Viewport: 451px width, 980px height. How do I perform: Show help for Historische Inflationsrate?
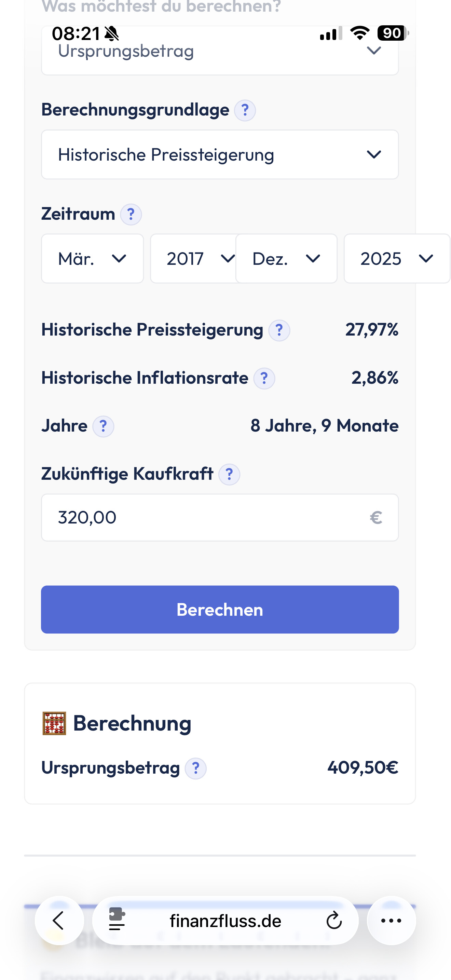point(264,379)
